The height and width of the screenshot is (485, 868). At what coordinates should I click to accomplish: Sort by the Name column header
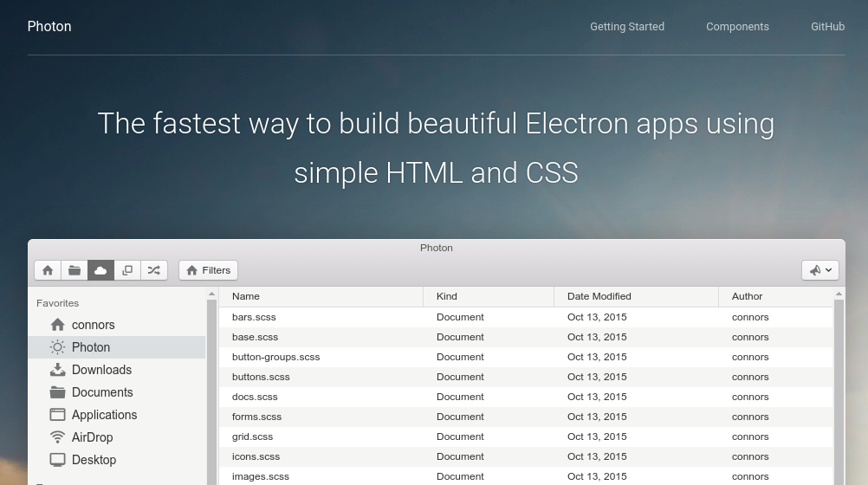tap(321, 297)
